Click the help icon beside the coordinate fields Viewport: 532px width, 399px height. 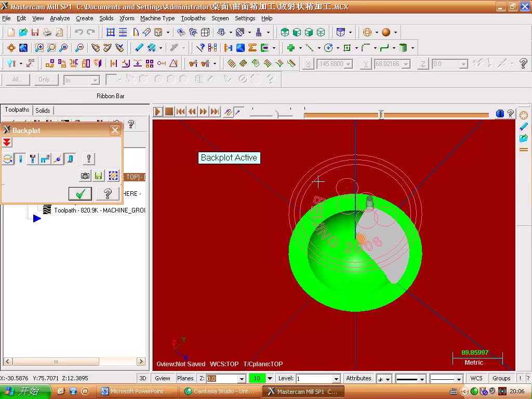pos(523,63)
